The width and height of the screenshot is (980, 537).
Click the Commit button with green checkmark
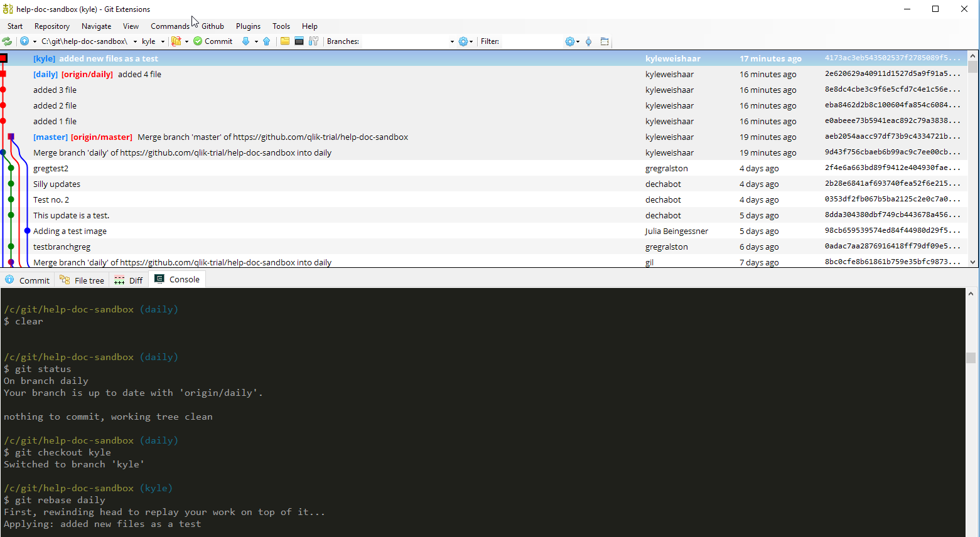click(213, 41)
